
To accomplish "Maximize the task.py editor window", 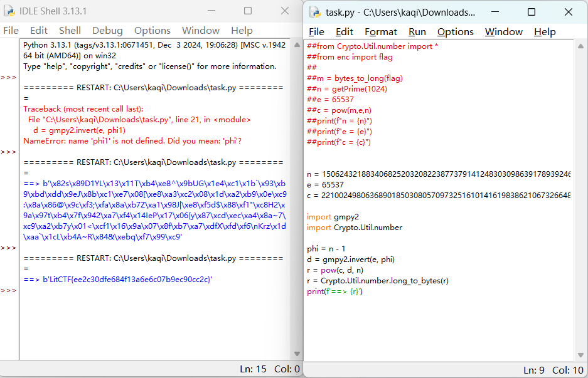I will tap(532, 13).
